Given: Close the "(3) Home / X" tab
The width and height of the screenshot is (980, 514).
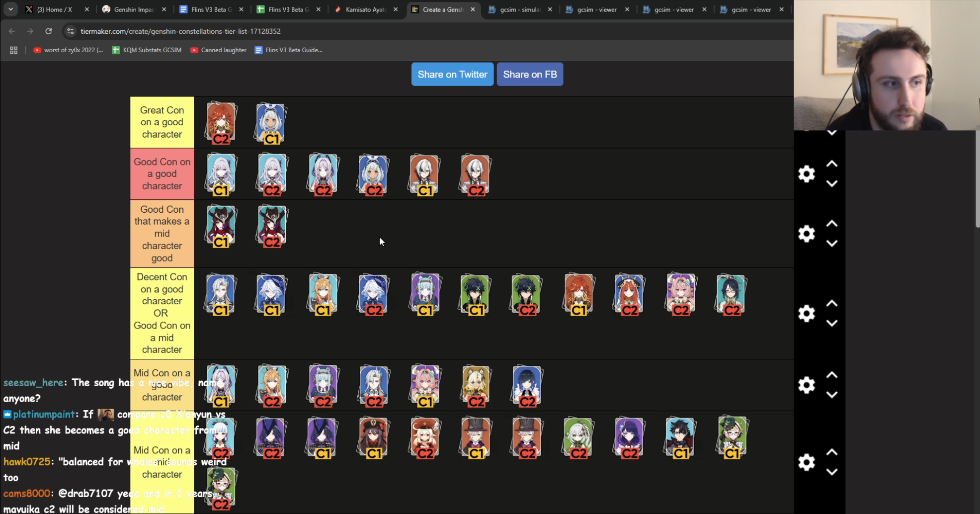Looking at the screenshot, I should point(86,9).
